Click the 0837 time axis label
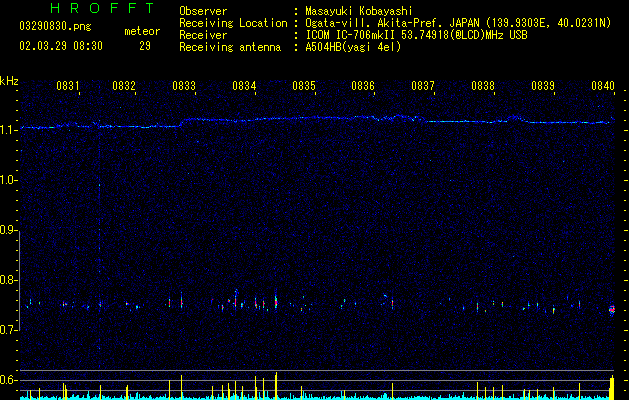The image size is (629, 400). click(423, 85)
